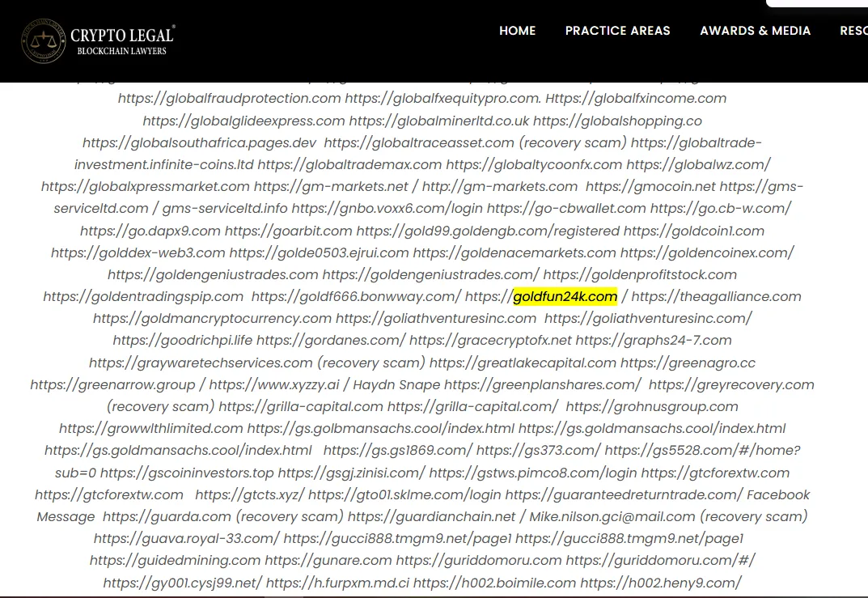This screenshot has width=868, height=598.
Task: Select https://goldenprofitstock.com text
Action: click(639, 274)
